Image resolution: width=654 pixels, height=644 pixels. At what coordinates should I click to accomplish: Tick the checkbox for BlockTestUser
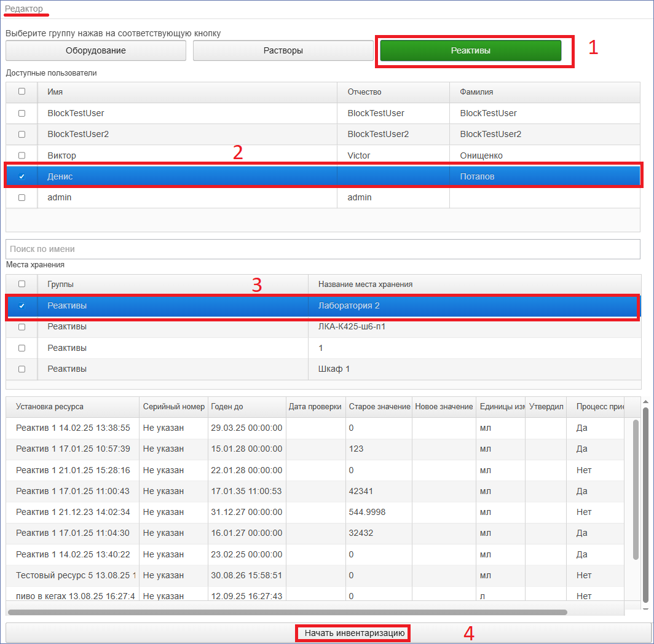(x=22, y=113)
